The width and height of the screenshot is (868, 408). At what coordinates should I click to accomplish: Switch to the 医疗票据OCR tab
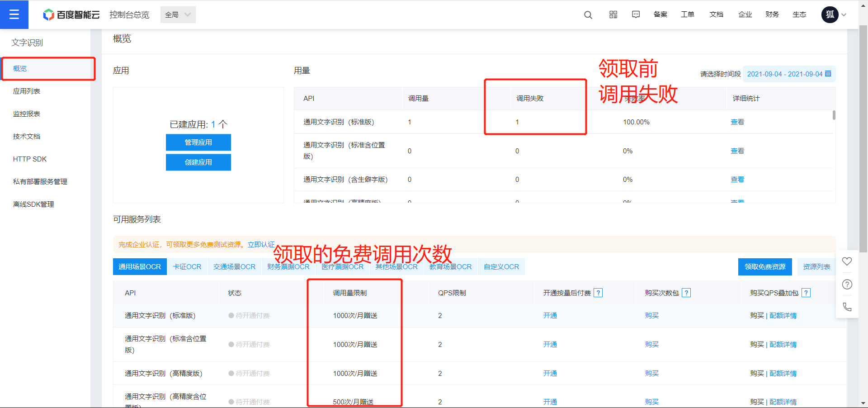tap(342, 266)
